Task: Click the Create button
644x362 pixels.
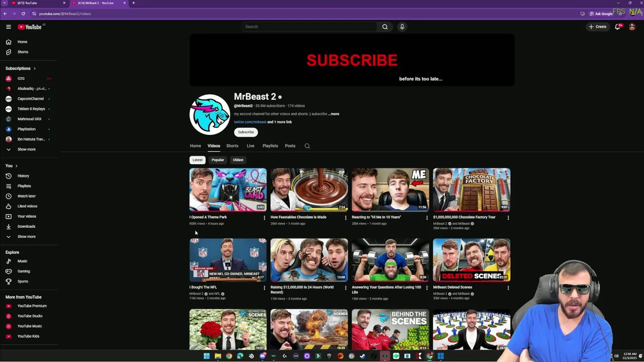Action: 598,27
